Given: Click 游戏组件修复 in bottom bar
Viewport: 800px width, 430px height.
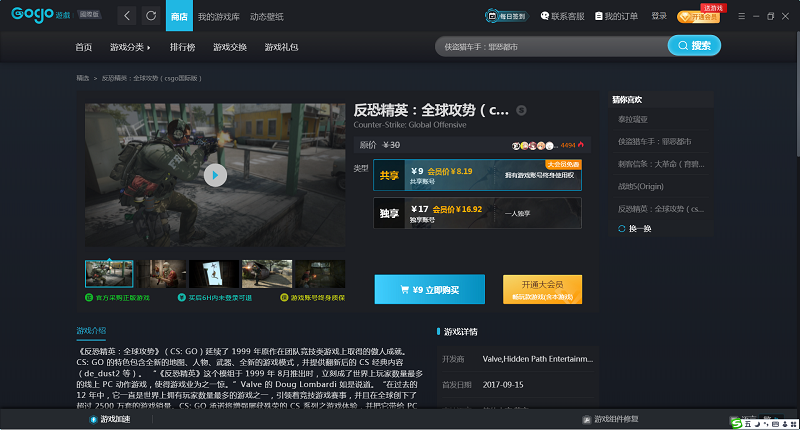Looking at the screenshot, I should click(611, 419).
